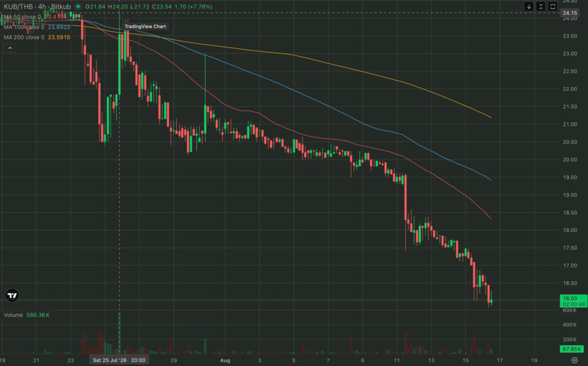Click the Volume indicator legend label
Screen dimensions: 588x366
13,315
